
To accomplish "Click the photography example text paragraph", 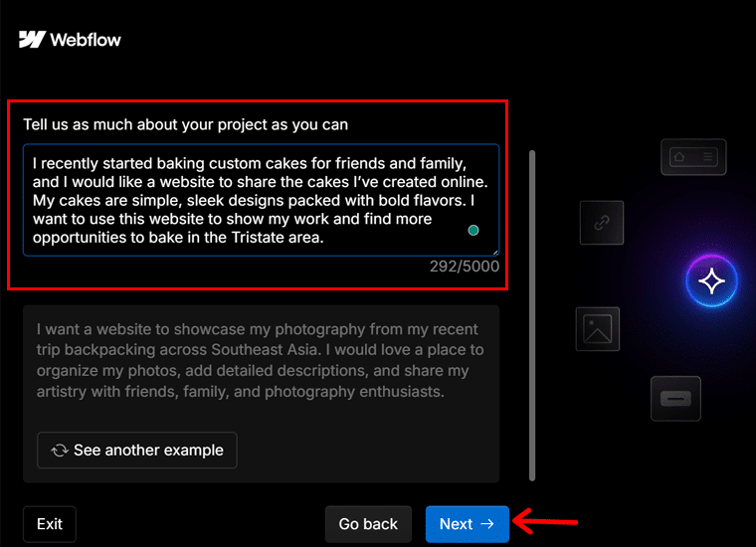I will (x=261, y=360).
